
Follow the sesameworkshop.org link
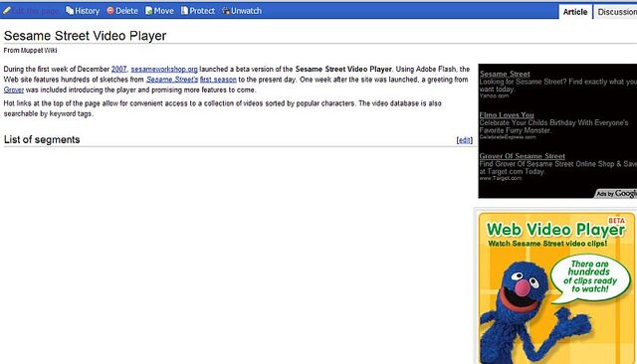[164, 69]
